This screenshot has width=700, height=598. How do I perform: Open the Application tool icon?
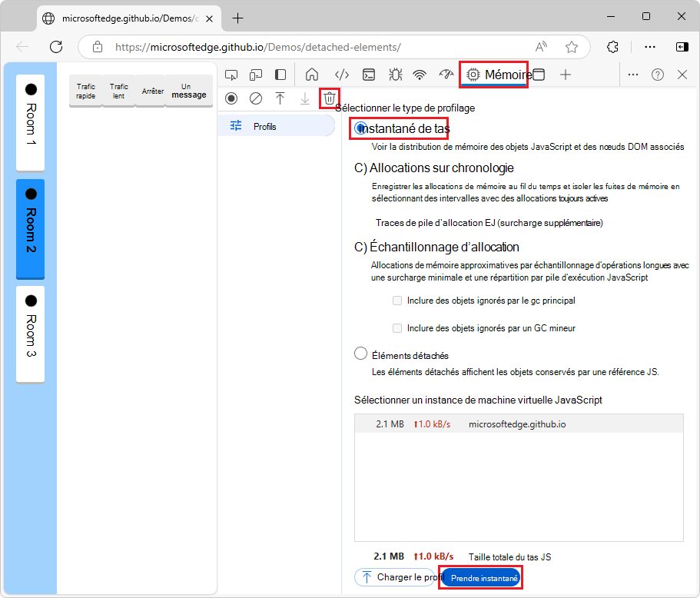click(x=539, y=75)
